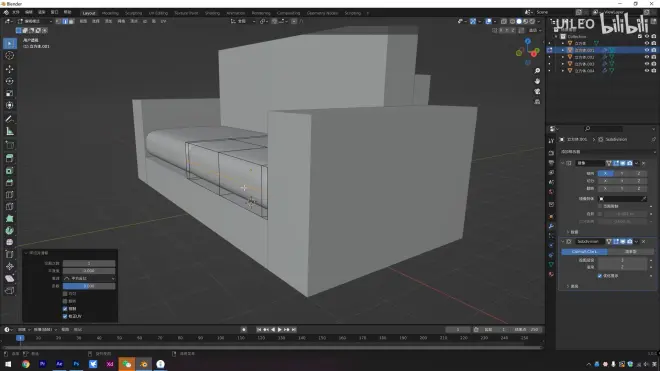
Task: Open the falloff type dropdown in operator panel
Action: click(89, 278)
